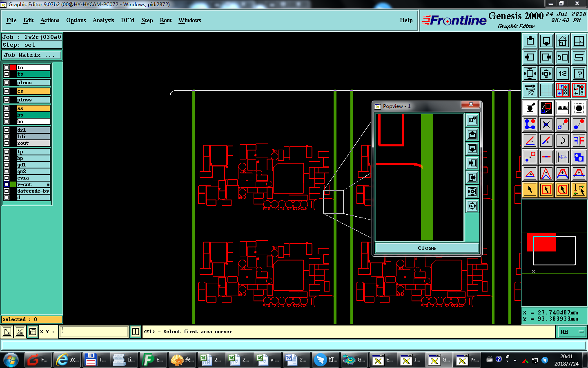Click the Windows Start button
The height and width of the screenshot is (368, 588).
pyautogui.click(x=11, y=360)
